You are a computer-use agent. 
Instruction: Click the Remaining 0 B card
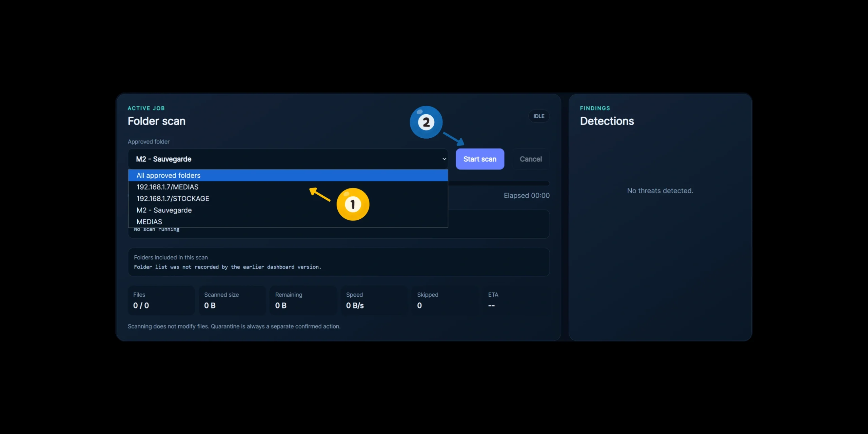click(x=303, y=300)
